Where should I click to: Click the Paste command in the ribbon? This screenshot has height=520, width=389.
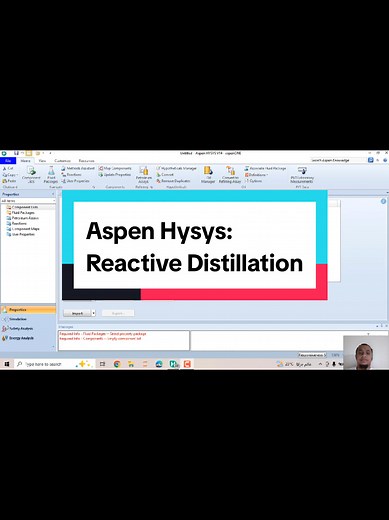pos(9,181)
